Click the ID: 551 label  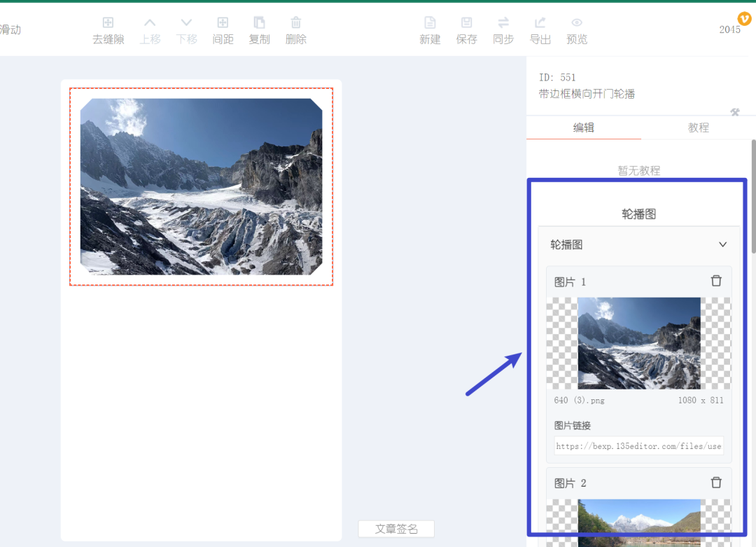coord(557,77)
